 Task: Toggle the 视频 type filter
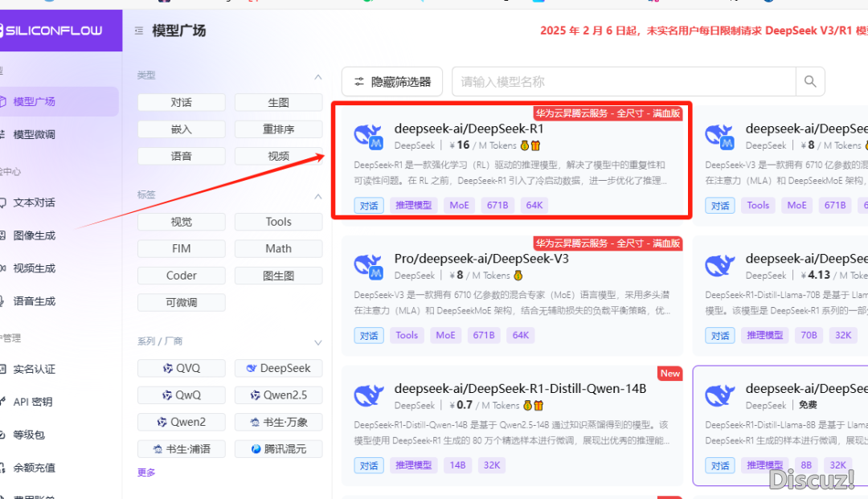(x=278, y=156)
